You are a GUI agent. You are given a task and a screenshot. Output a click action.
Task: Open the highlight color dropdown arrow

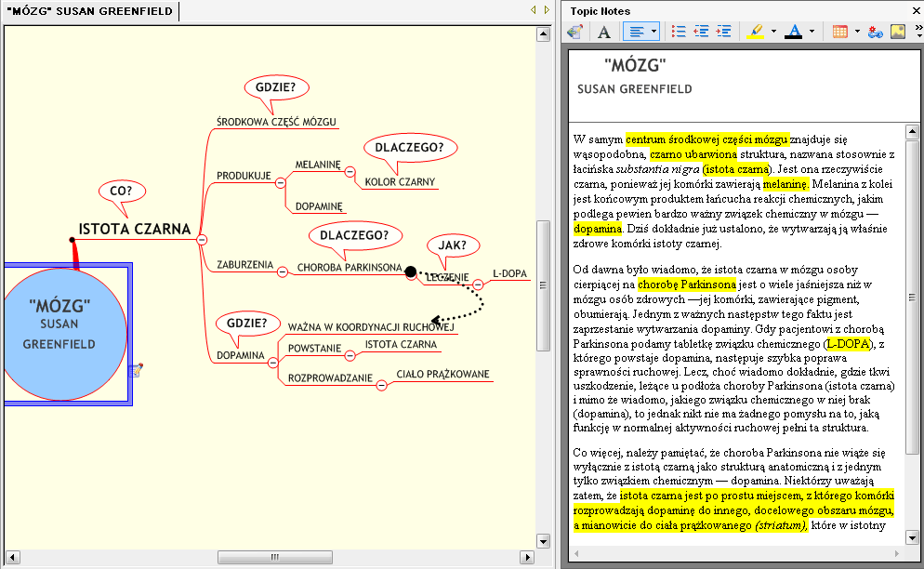772,32
